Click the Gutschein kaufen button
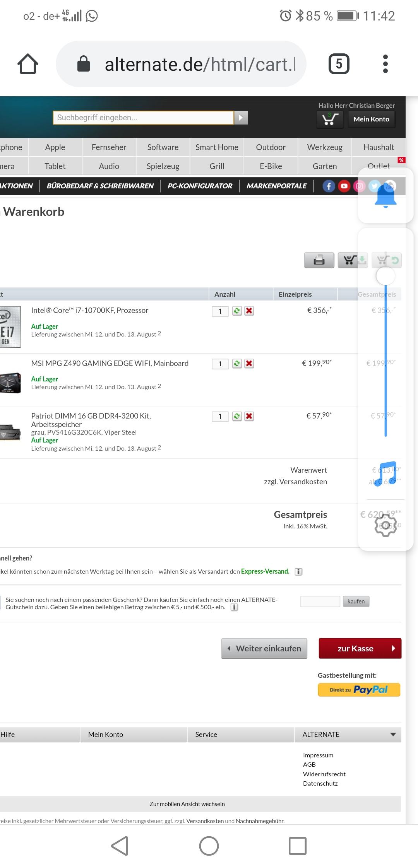The width and height of the screenshot is (418, 868). coord(356,601)
